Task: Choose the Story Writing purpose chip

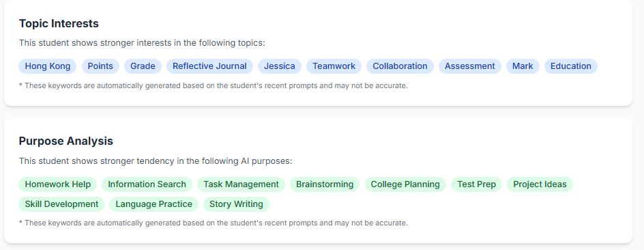Action: tap(236, 204)
